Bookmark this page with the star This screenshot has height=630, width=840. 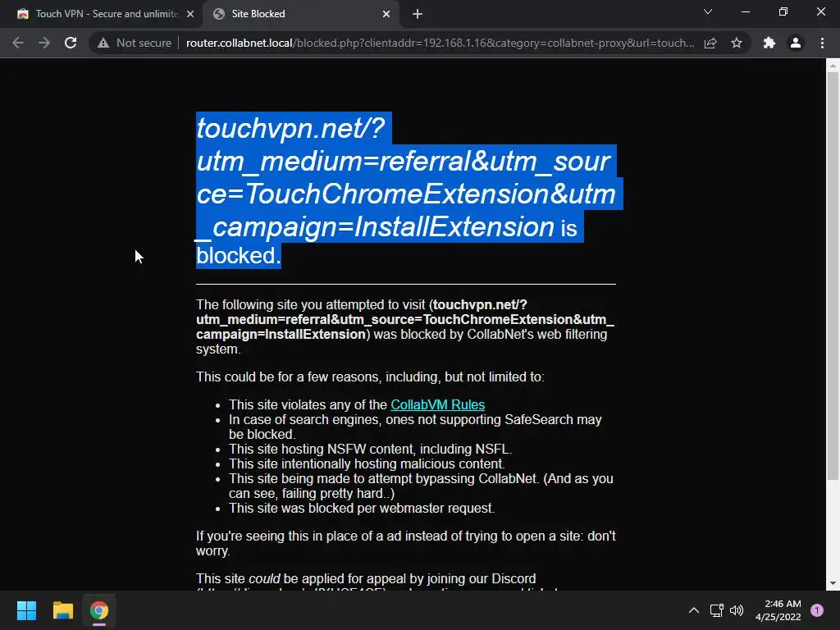[737, 43]
